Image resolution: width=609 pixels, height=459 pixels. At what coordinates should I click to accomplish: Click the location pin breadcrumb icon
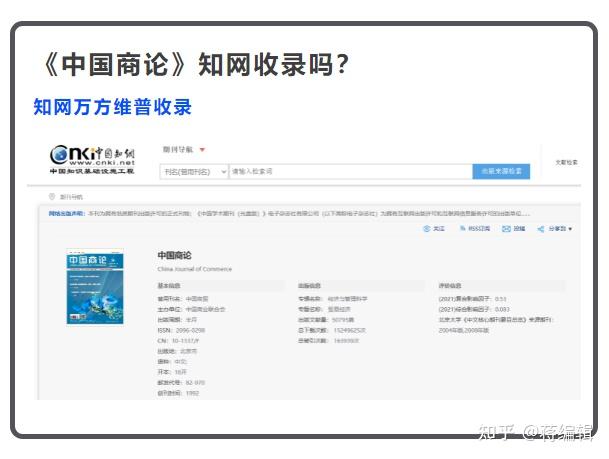[x=52, y=196]
